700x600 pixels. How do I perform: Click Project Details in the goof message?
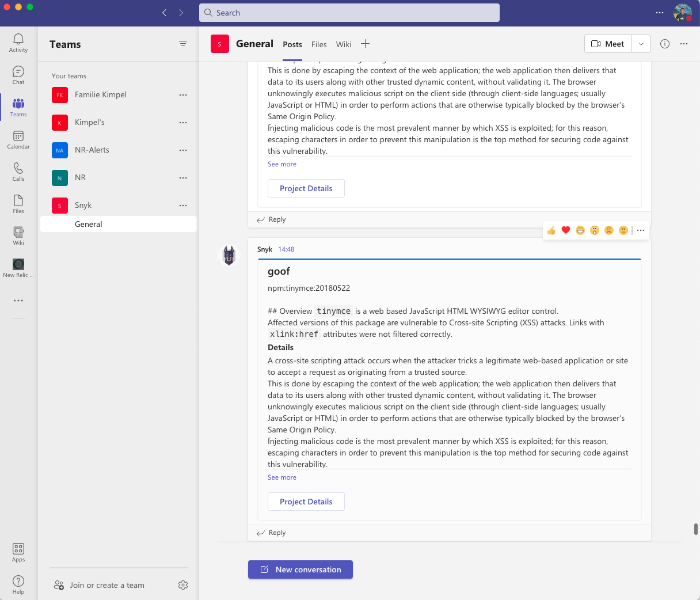tap(306, 502)
